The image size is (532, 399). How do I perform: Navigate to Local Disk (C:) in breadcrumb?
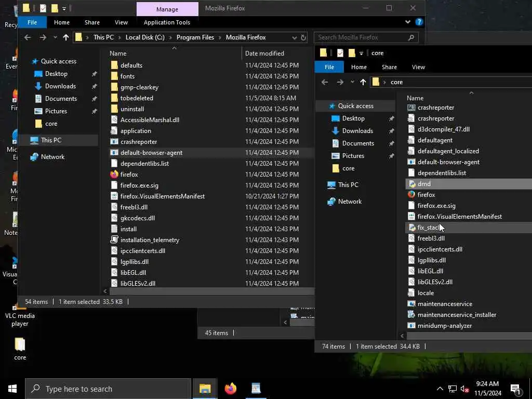point(145,37)
